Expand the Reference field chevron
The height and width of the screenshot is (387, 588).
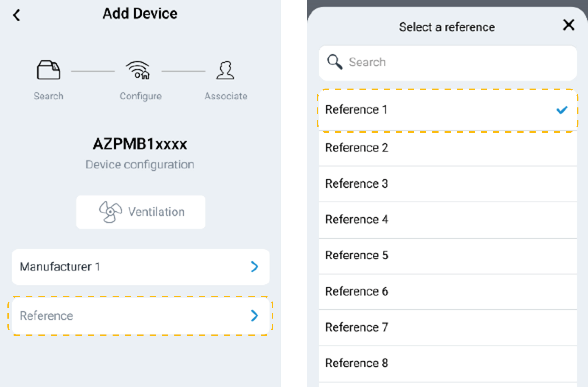pos(254,316)
